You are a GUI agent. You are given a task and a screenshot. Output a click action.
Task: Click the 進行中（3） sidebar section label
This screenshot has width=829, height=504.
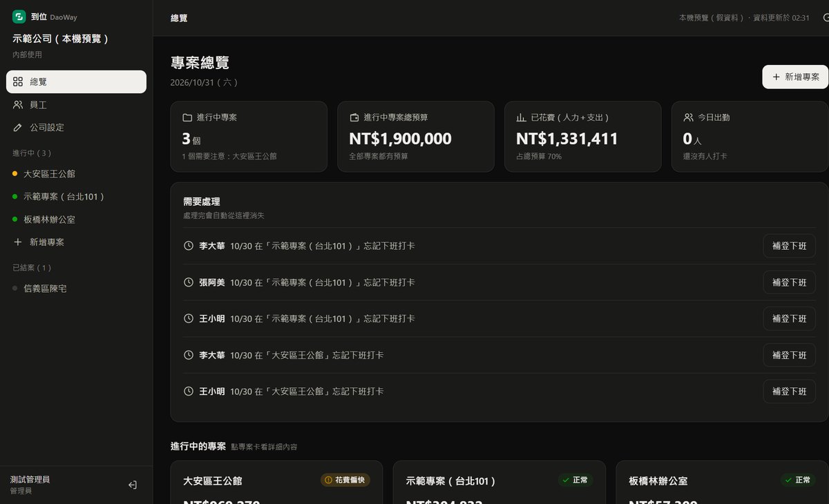(32, 153)
